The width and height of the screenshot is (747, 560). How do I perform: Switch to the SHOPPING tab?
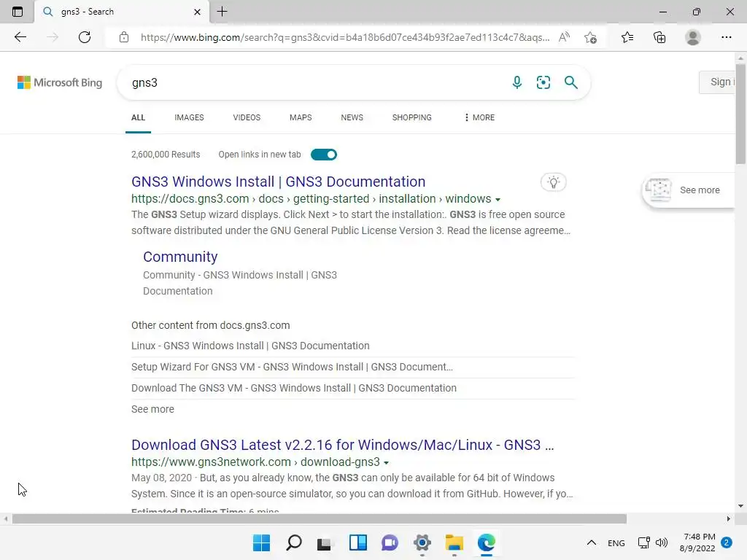tap(412, 117)
